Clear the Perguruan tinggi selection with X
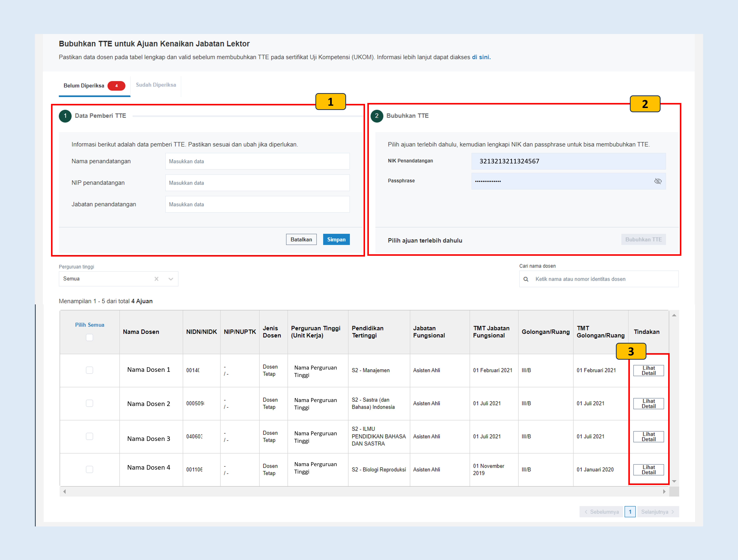Image resolution: width=738 pixels, height=560 pixels. tap(156, 279)
